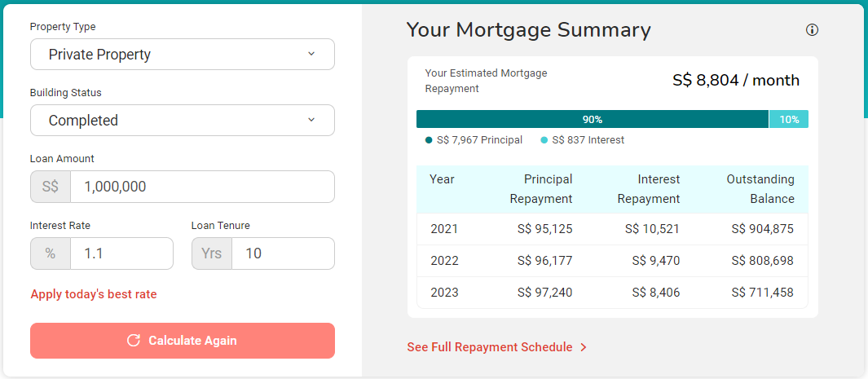Click the Completed dropdown chevron
This screenshot has width=868, height=379.
coord(311,121)
